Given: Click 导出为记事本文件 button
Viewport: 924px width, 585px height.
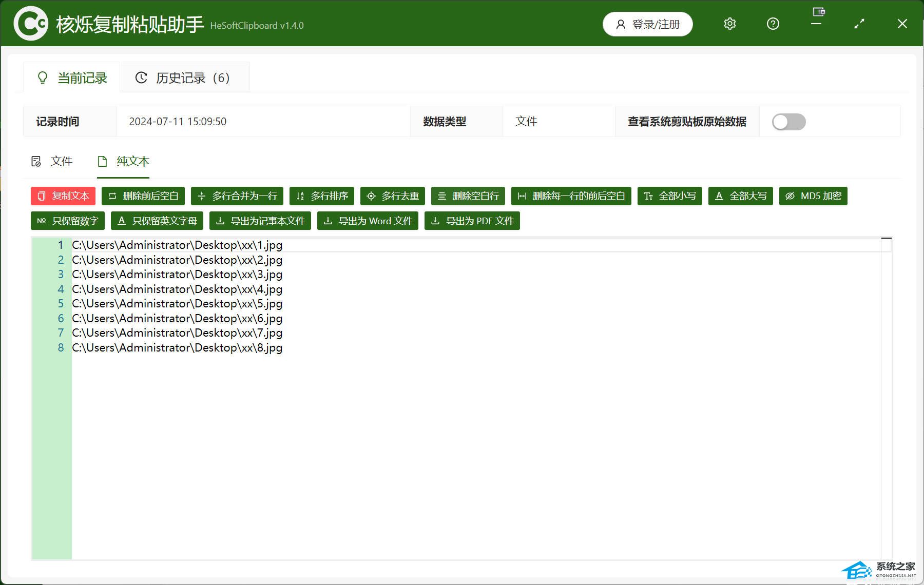Looking at the screenshot, I should click(x=260, y=221).
